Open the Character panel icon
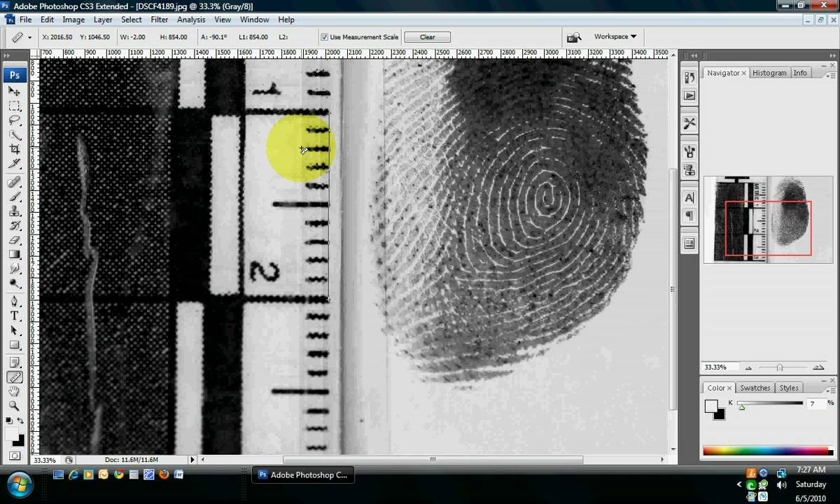 pos(689,198)
